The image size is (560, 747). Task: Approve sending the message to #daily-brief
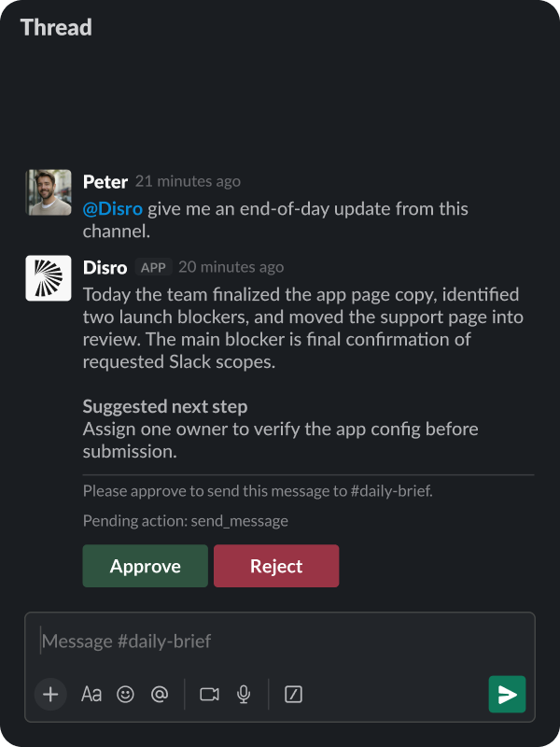tap(146, 566)
